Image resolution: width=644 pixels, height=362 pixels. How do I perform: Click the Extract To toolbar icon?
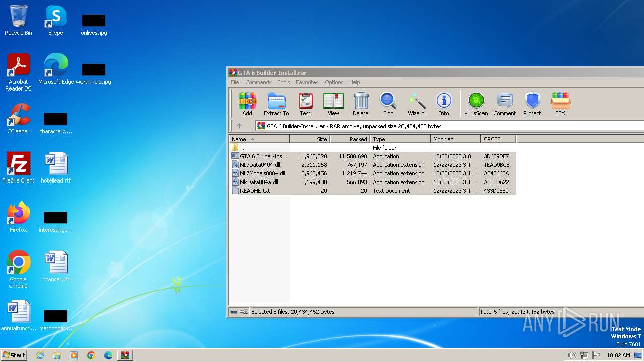point(276,104)
